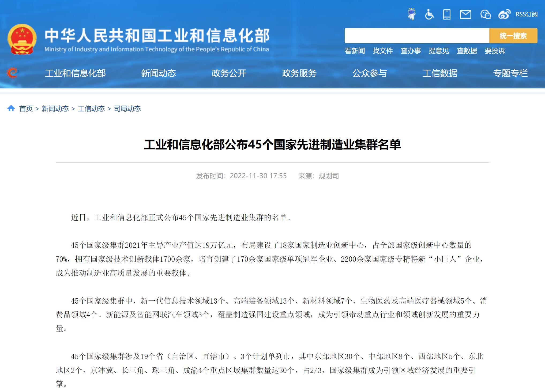The height and width of the screenshot is (392, 545).
Task: Click the ministry Chinese title 中华人民共和国工业和信息化部
Action: (x=157, y=36)
